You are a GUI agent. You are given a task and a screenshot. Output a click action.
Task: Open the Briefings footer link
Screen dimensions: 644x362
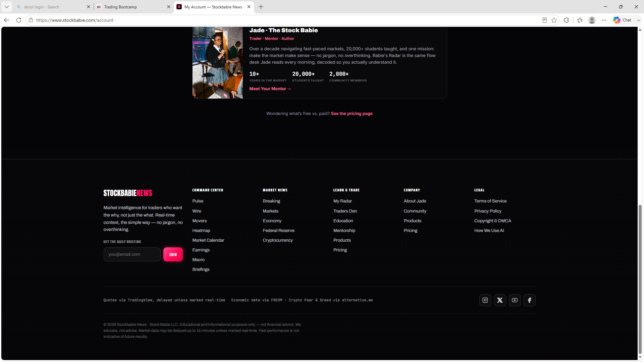[x=201, y=269]
